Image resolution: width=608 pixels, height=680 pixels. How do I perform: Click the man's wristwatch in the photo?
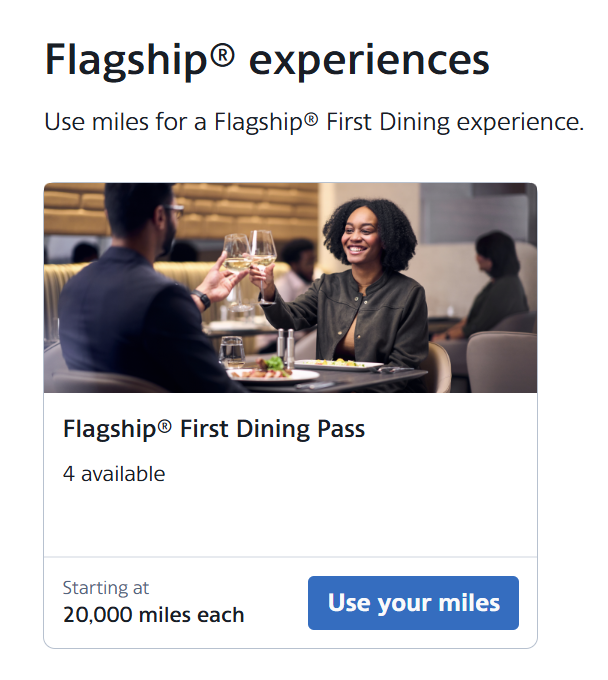[x=202, y=299]
